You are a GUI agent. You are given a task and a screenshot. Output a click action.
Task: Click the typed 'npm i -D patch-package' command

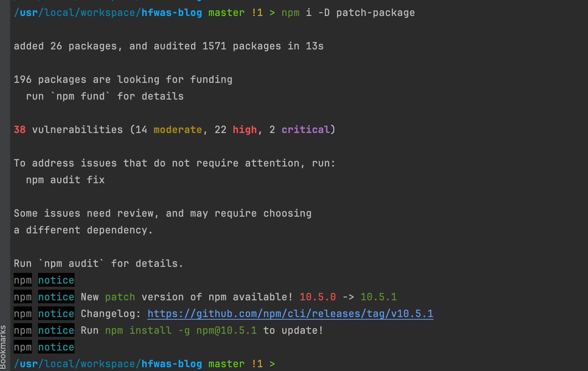tap(348, 13)
